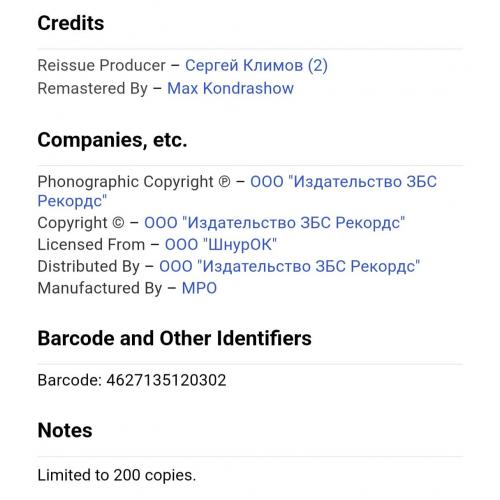Open the Copyright © company link
Viewport: 500px width, 500px height.
(x=274, y=223)
